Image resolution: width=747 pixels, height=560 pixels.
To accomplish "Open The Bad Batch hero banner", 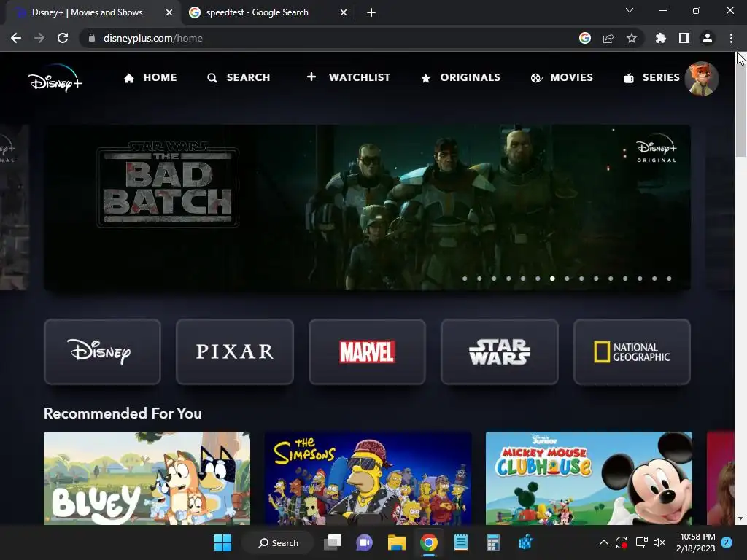I will (x=368, y=208).
